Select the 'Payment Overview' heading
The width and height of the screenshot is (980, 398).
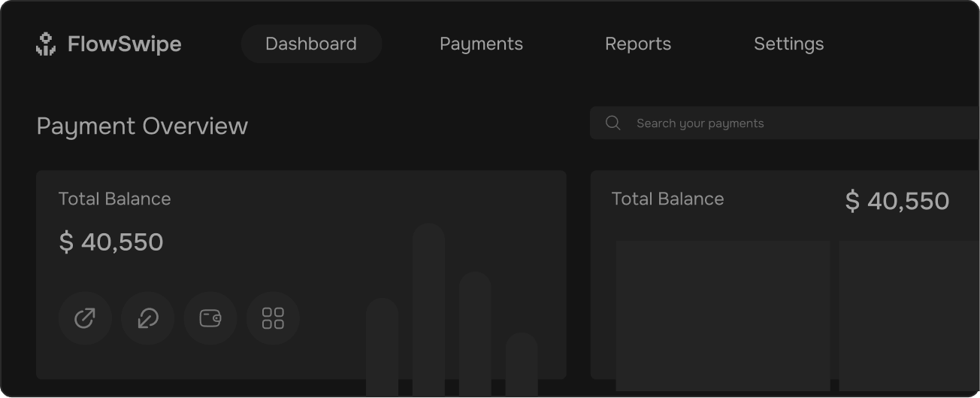coord(142,126)
